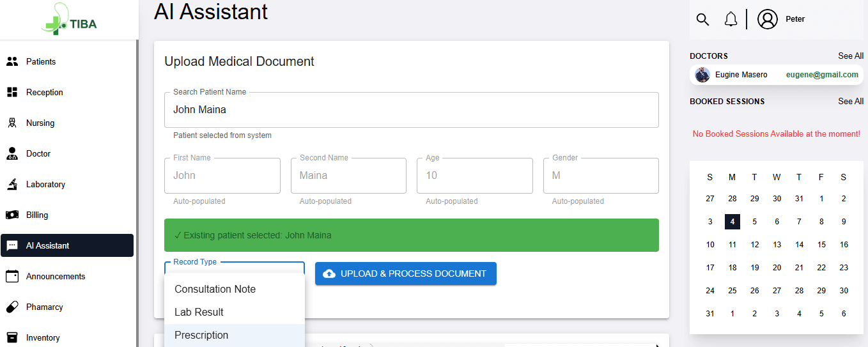Open notifications bell icon
Image resolution: width=868 pixels, height=347 pixels.
(x=731, y=19)
